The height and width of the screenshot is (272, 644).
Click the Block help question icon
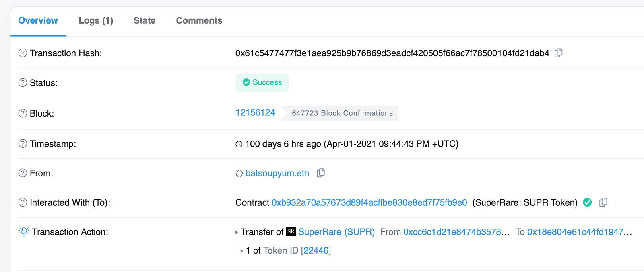click(23, 113)
